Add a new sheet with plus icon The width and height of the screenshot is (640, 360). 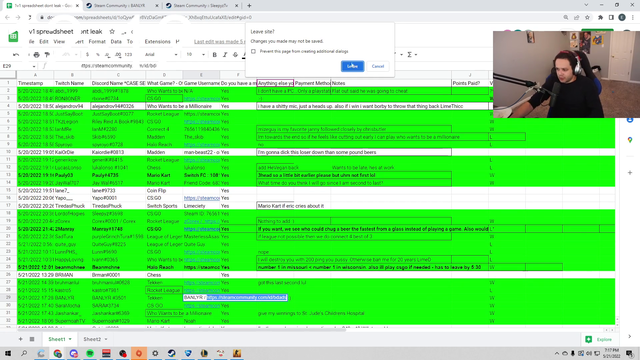[20, 339]
